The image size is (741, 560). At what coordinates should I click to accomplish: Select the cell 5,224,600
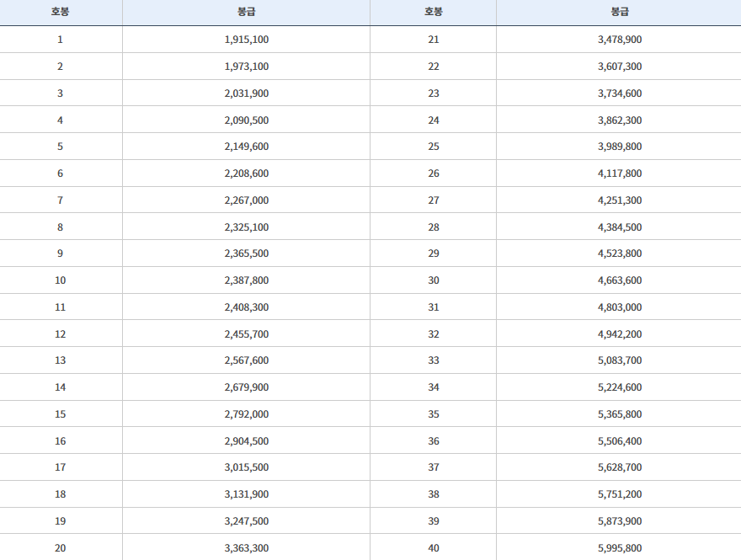click(620, 387)
